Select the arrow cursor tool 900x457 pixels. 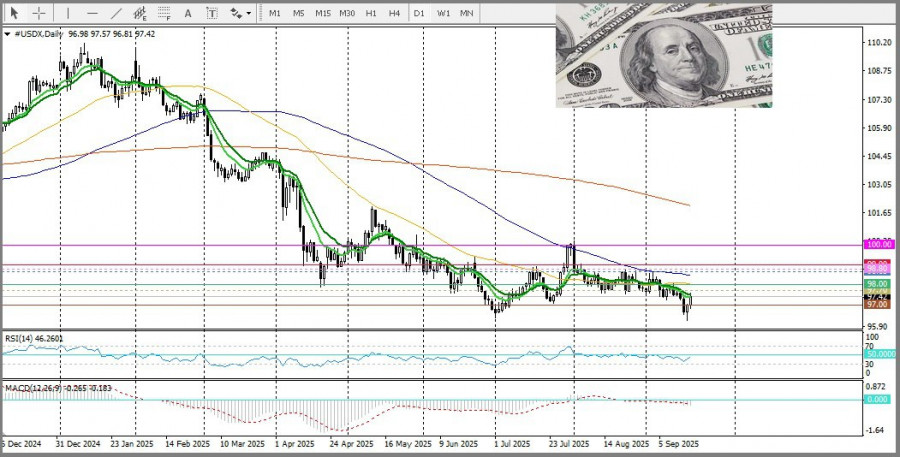pos(14,13)
